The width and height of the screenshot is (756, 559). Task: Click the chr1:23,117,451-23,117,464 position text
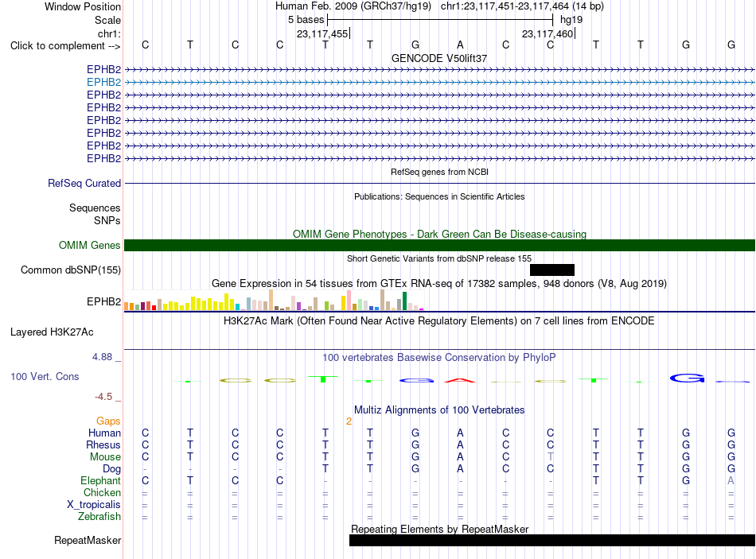(x=505, y=6)
